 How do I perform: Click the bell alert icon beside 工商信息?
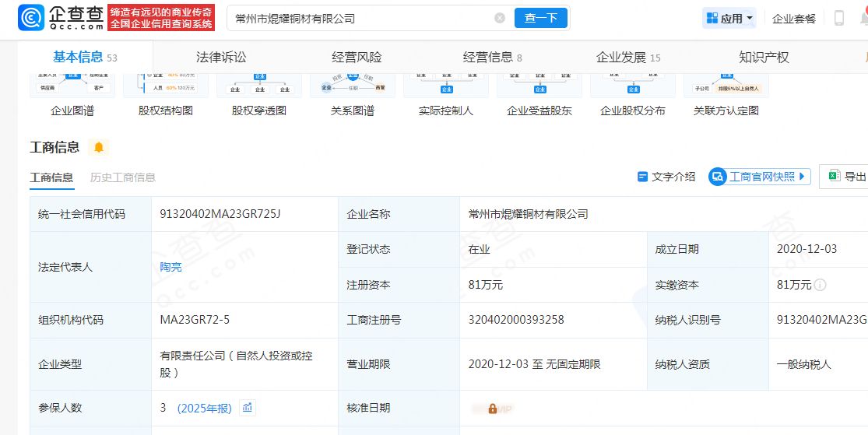pos(99,147)
